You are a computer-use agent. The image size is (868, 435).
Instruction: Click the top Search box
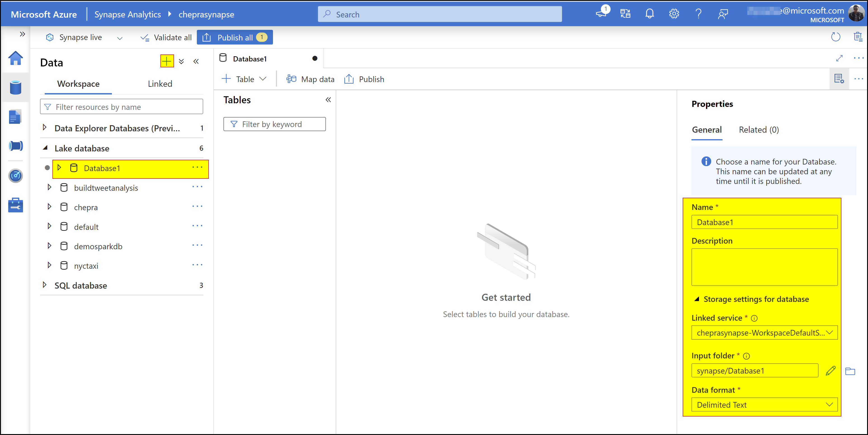[440, 14]
